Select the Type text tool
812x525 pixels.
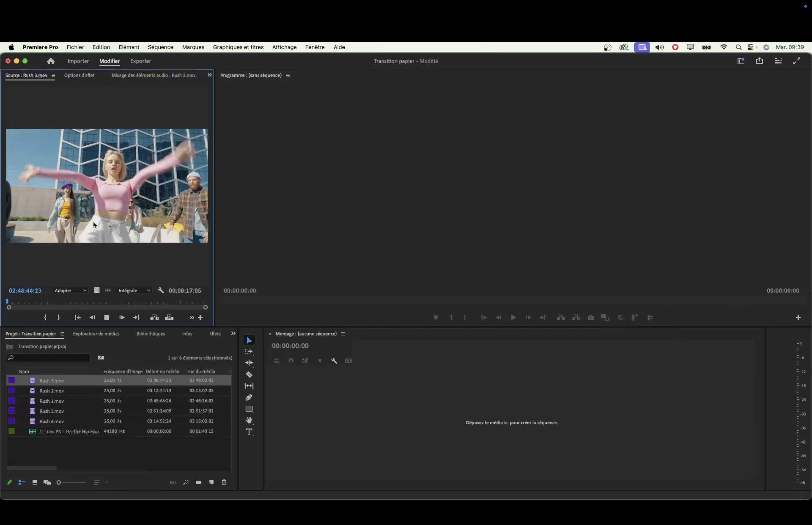point(249,432)
